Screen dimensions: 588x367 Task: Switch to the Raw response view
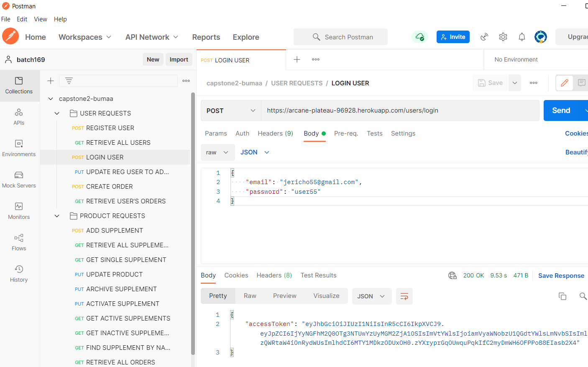point(250,296)
